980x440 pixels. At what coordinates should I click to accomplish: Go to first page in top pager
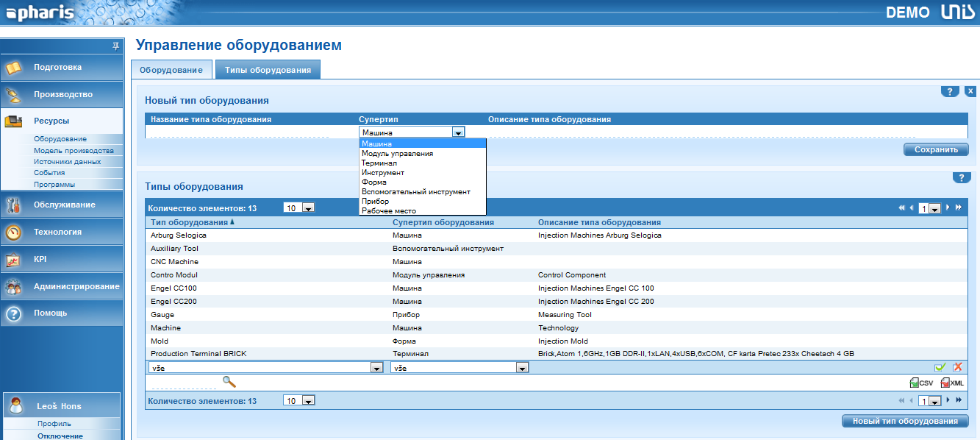tap(901, 208)
